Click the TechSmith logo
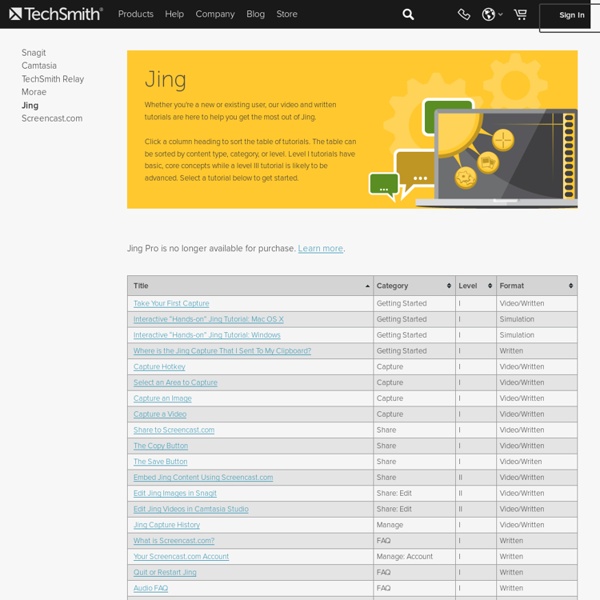 [x=56, y=14]
